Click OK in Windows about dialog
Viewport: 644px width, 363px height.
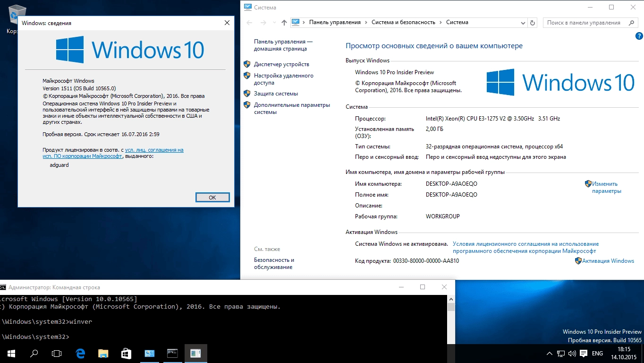tap(212, 198)
